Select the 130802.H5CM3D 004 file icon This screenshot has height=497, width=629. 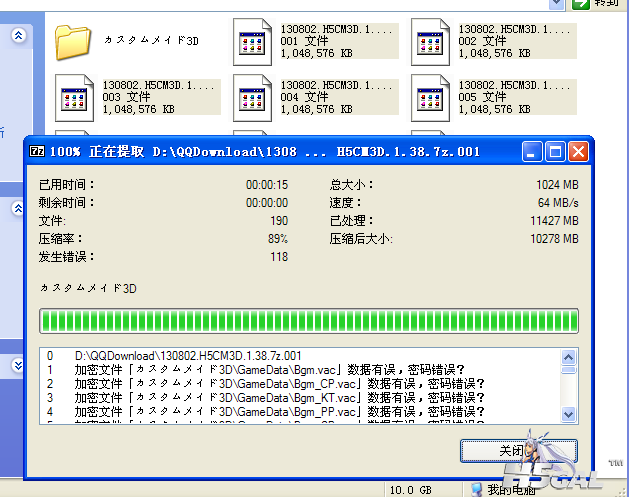coord(252,98)
